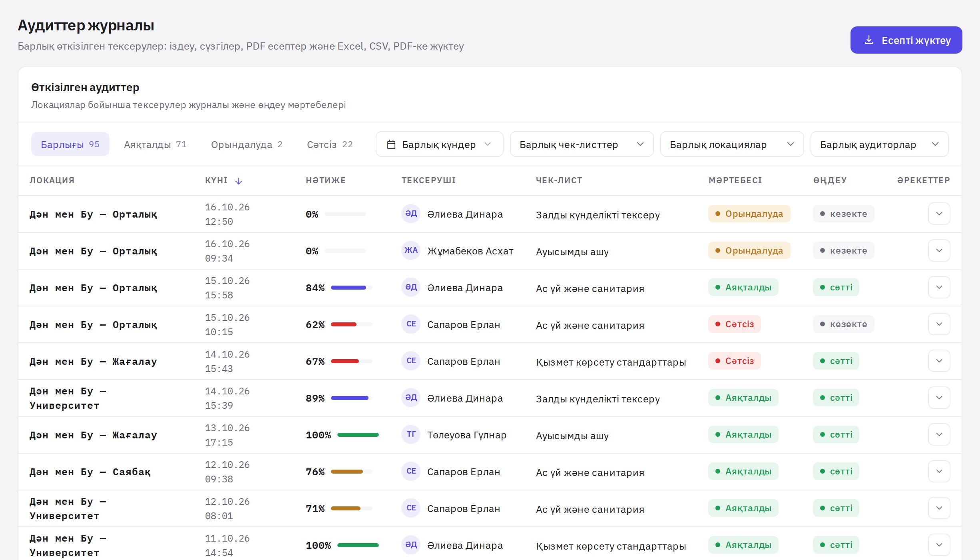Viewport: 980px width, 560px height.
Task: Open the Барлық локациялар dropdown
Action: point(732,144)
